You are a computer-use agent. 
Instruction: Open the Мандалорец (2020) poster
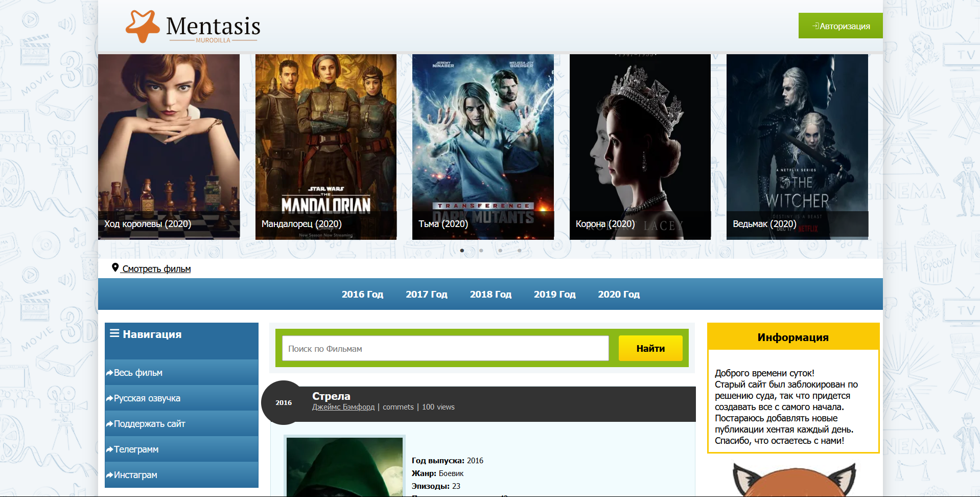click(x=326, y=147)
